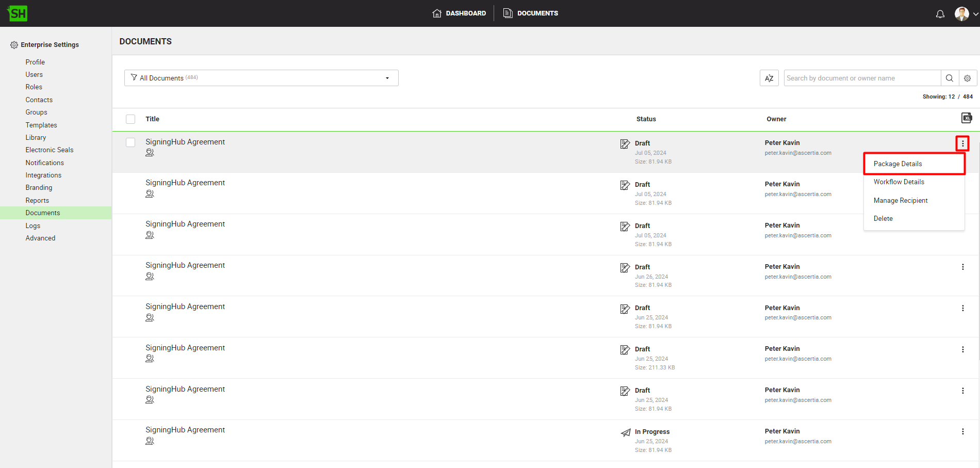Open three-dot menu for In Progress document
Viewport: 980px width, 468px height.
tap(962, 432)
